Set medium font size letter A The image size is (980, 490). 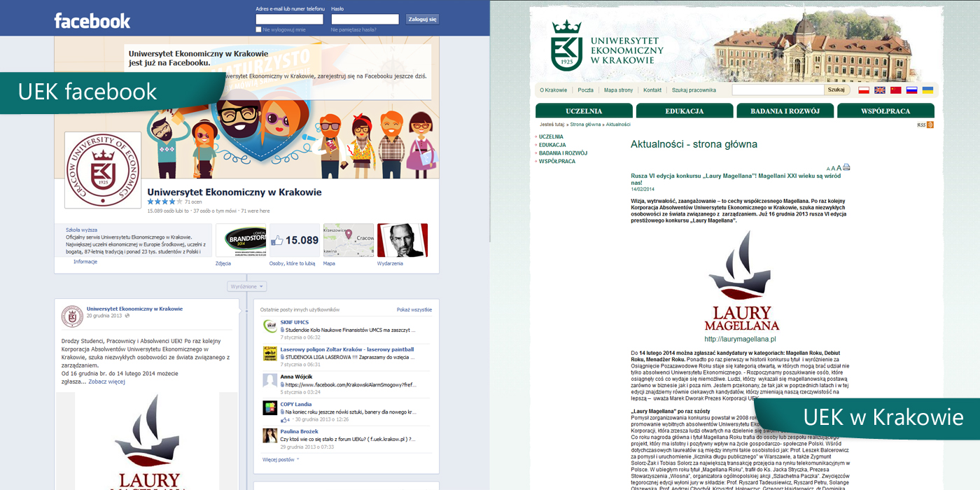(833, 168)
